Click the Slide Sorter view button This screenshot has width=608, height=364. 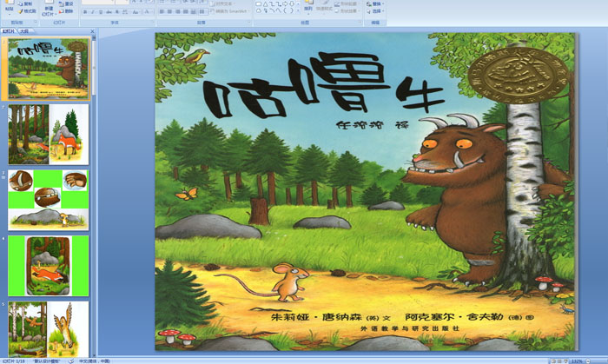click(559, 361)
